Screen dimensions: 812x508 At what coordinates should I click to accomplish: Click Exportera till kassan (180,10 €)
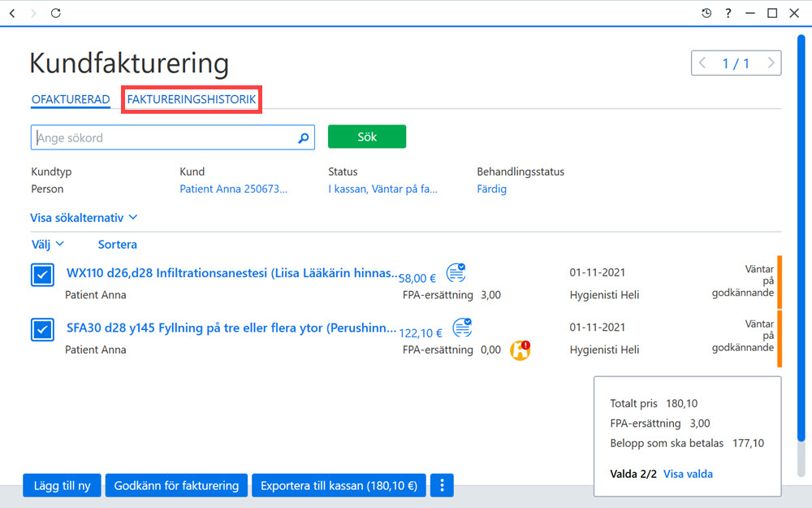[x=339, y=486]
